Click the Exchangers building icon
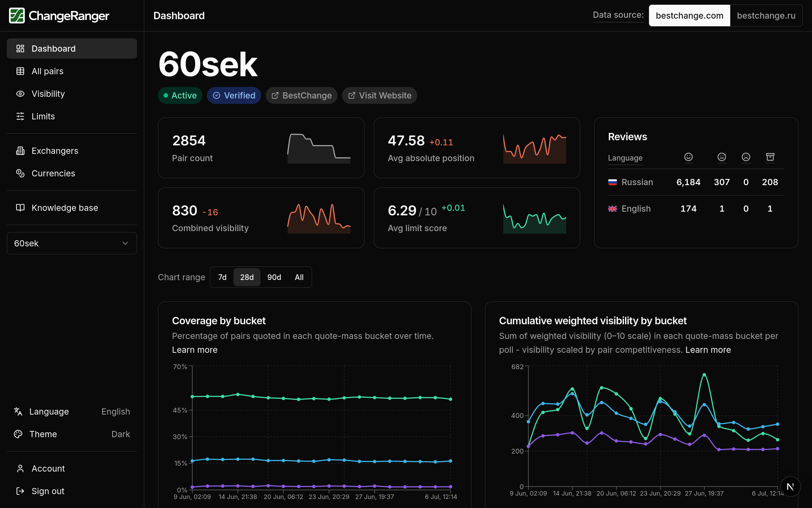The width and height of the screenshot is (812, 508). click(x=20, y=151)
